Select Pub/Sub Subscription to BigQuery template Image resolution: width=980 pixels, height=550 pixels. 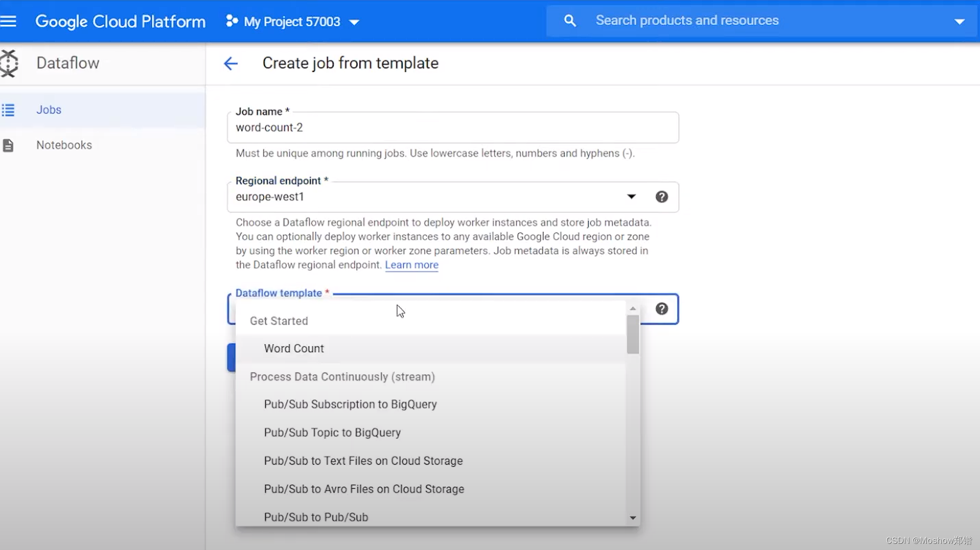click(430, 405)
